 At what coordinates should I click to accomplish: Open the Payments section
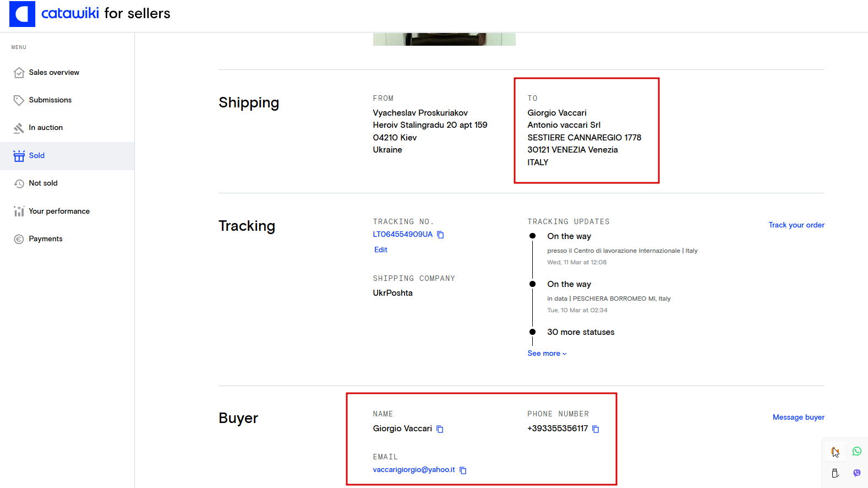pos(46,239)
